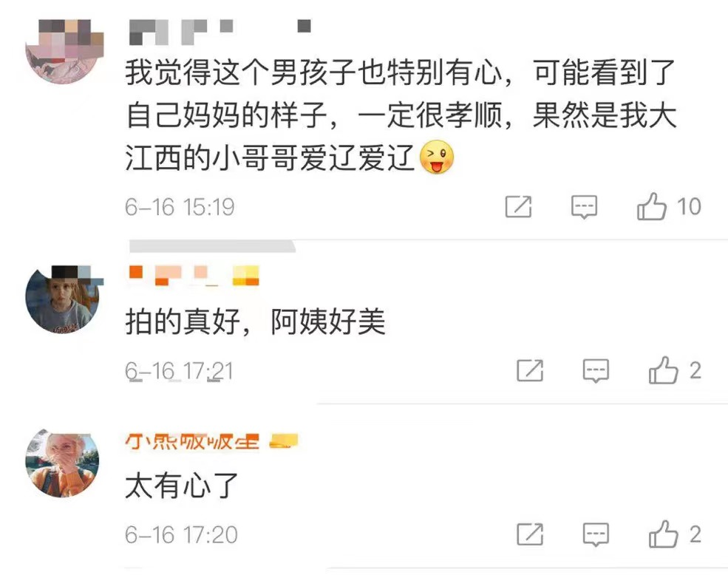Viewport: 728px width, 575px height.
Task: Reply to the 6-16 15:19 comment
Action: (x=584, y=207)
